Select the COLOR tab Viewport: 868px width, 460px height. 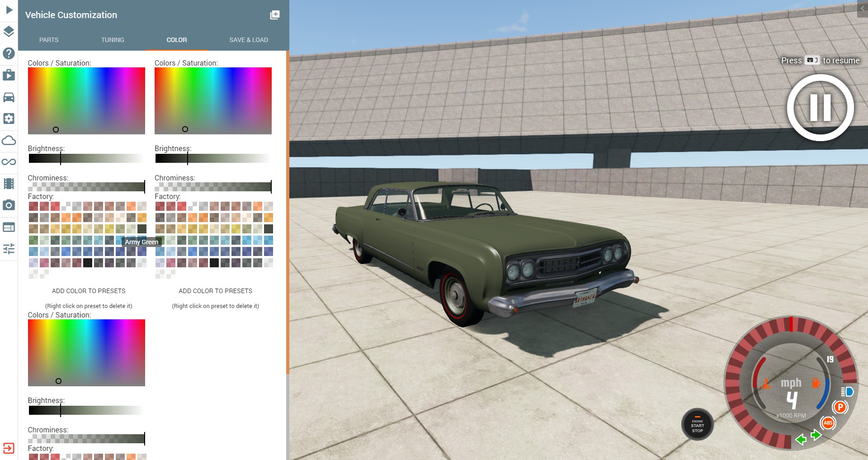[x=177, y=40]
